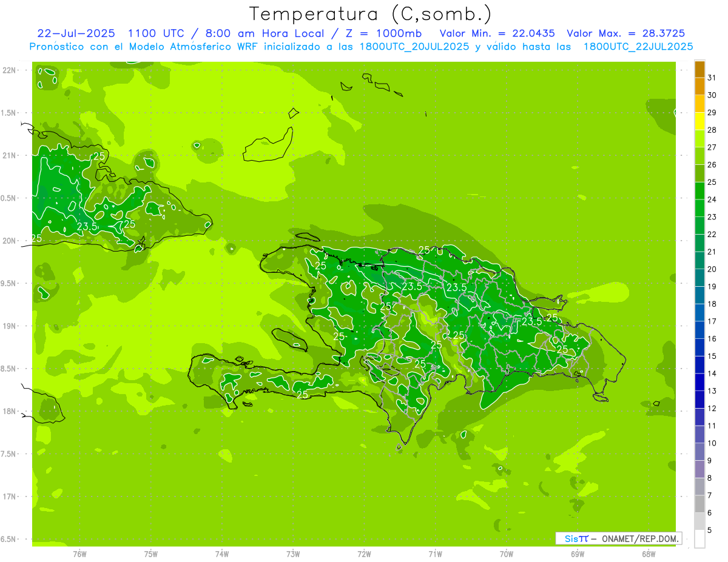
Task: Click the orange swatch between 30 and 31
Action: [699, 87]
